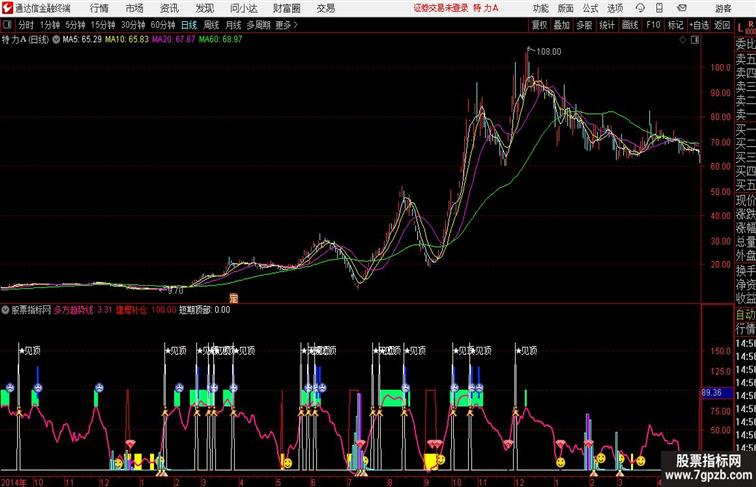Click the 2014年 date axis label

(x=14, y=482)
